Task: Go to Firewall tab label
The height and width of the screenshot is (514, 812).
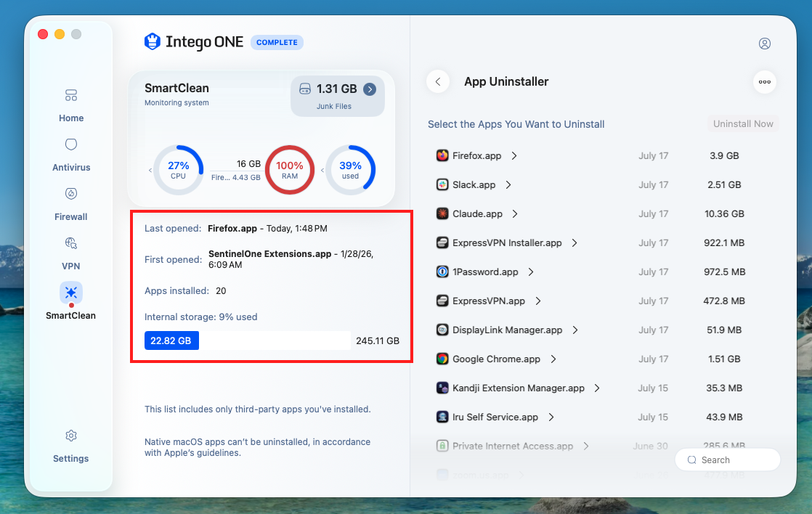Action: pos(71,217)
